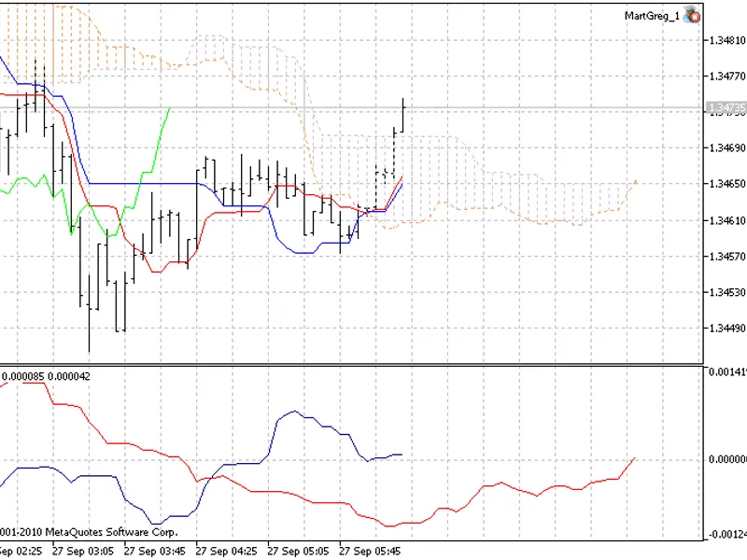Click the 27 Sep 03:45 time label
This screenshot has height=560, width=747.
[155, 552]
